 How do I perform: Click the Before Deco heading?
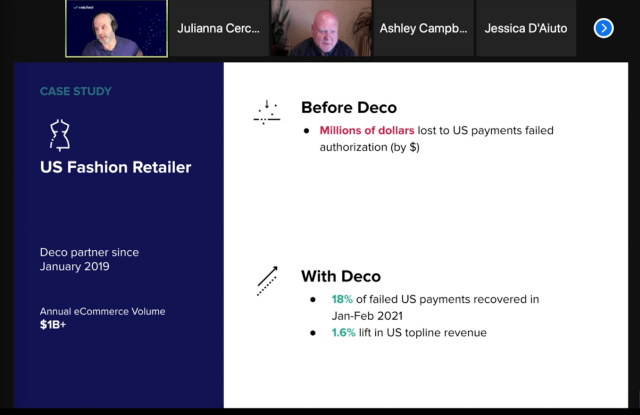[349, 107]
